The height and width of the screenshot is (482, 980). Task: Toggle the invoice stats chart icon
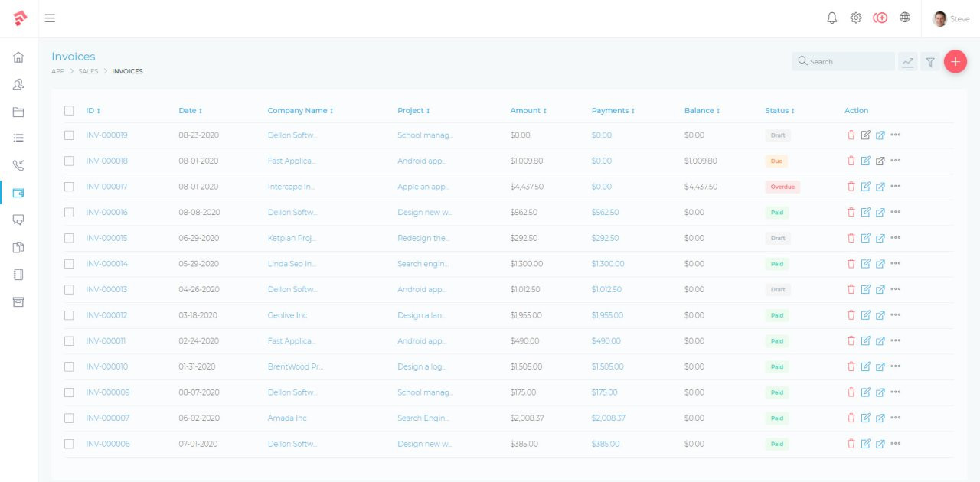[908, 62]
